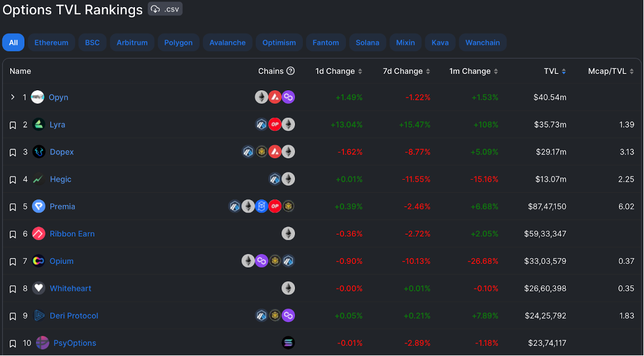Click Deri Protocol's BSC chain icon
644x356 pixels.
click(x=275, y=315)
